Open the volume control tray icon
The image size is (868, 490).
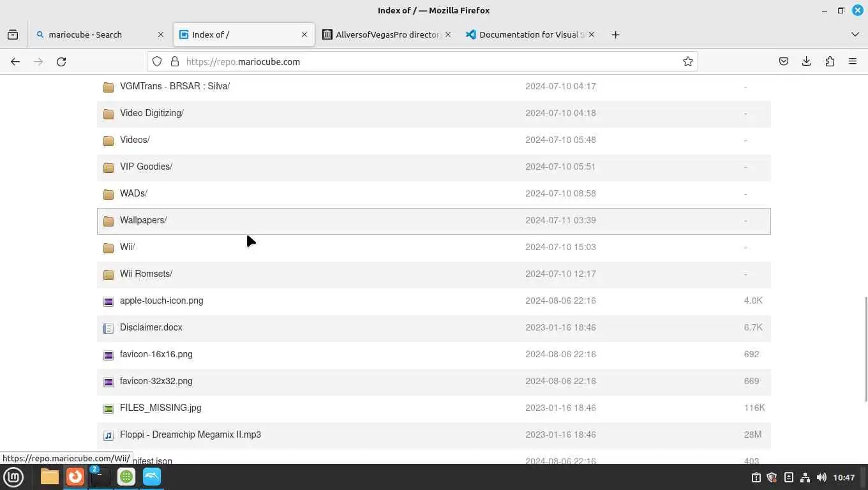click(821, 477)
